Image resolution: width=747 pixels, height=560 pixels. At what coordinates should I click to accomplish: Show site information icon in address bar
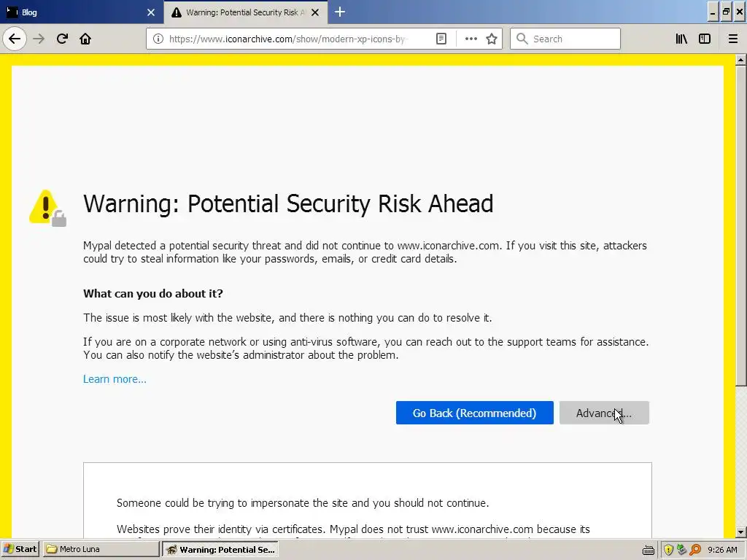pos(158,39)
